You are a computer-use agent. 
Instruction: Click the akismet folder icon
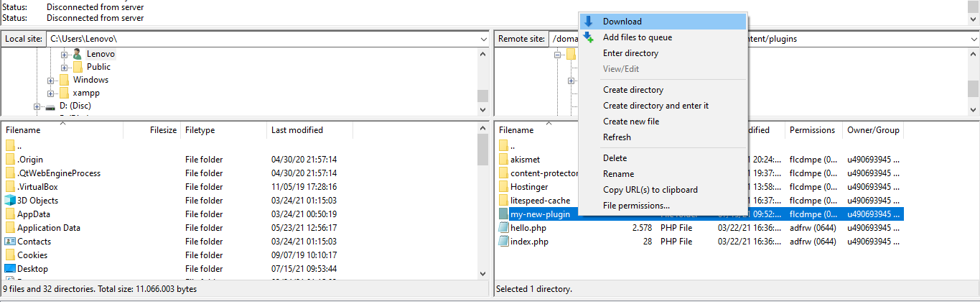(504, 160)
